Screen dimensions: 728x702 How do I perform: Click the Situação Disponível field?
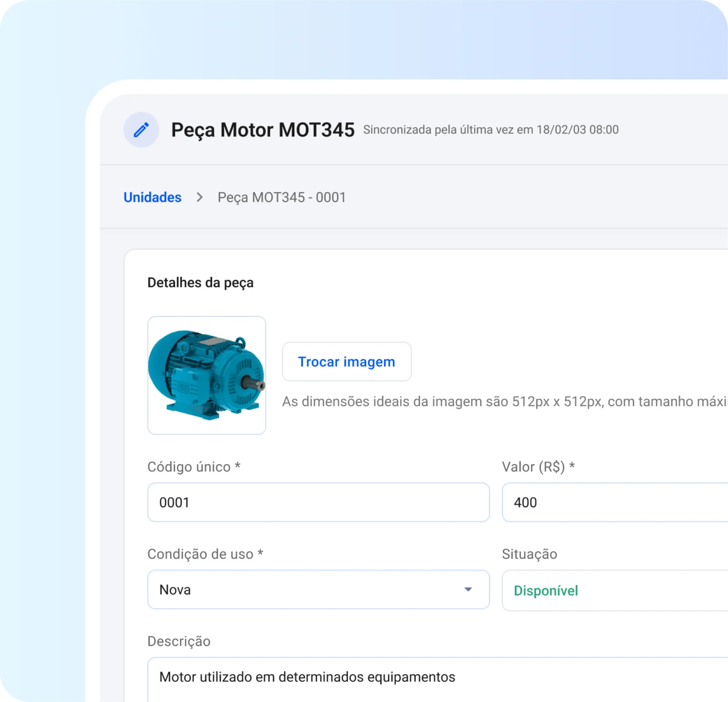pos(615,591)
